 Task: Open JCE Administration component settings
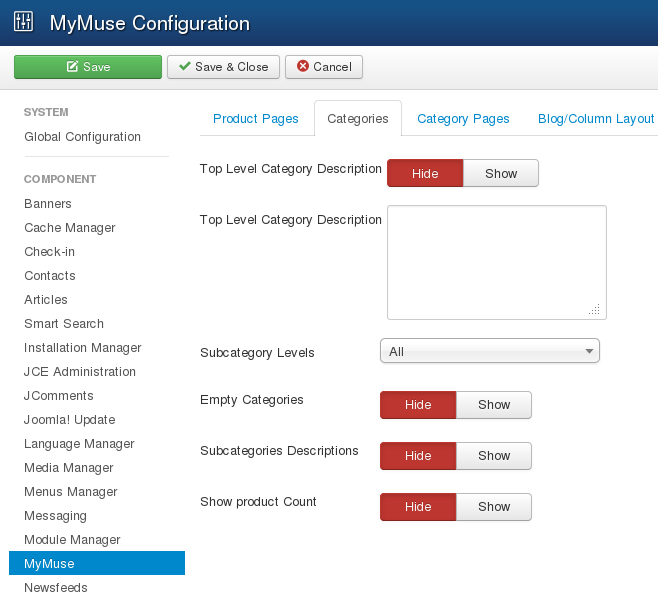(x=80, y=372)
